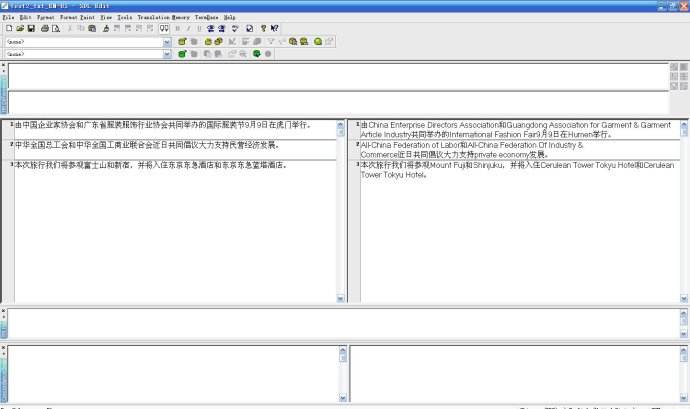The width and height of the screenshot is (690, 409).
Task: Open the Format Paint menu
Action: 77,17
